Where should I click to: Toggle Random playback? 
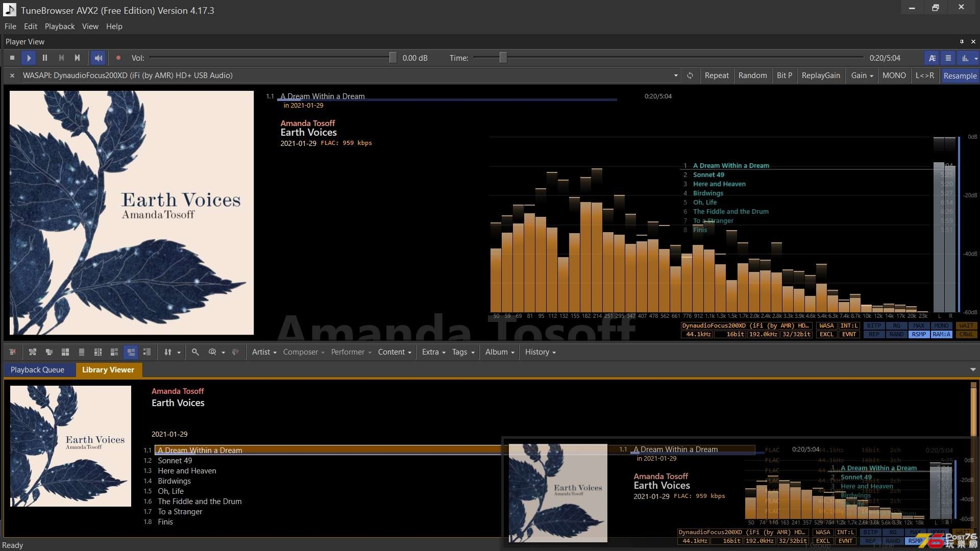(752, 76)
